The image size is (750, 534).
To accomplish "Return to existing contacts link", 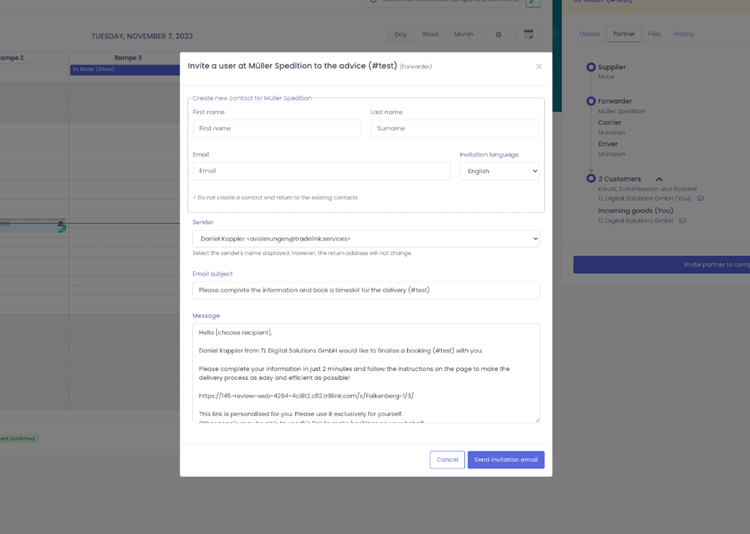I will [x=277, y=198].
